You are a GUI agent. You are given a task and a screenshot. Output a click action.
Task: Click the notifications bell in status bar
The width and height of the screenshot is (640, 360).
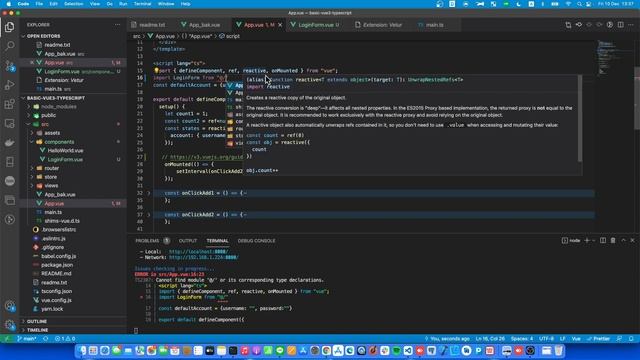pyautogui.click(x=631, y=339)
